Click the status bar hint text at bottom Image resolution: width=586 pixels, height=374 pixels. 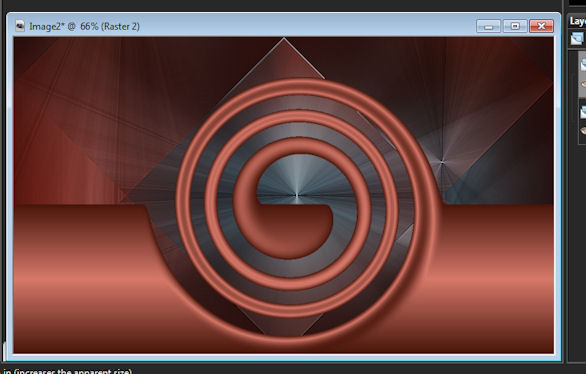[x=68, y=371]
